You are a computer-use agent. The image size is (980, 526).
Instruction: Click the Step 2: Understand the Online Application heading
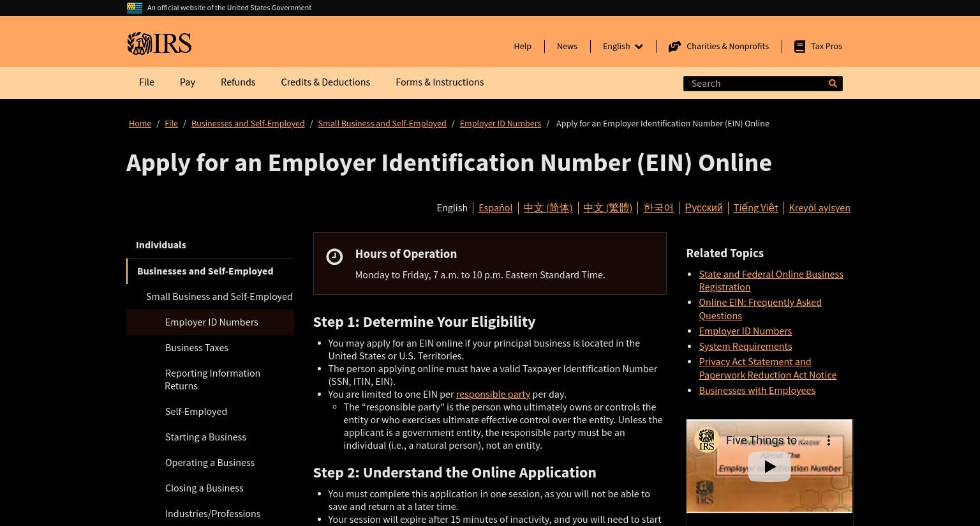tap(454, 472)
